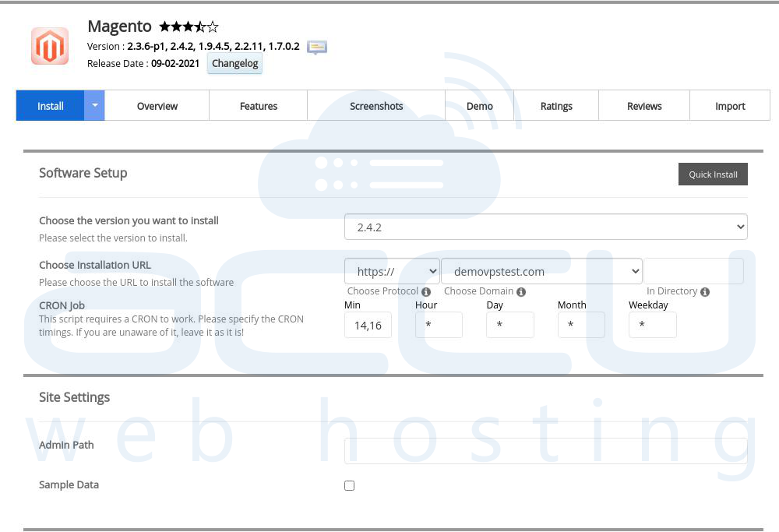Click the Magento title text
This screenshot has height=532, width=779.
pos(119,26)
